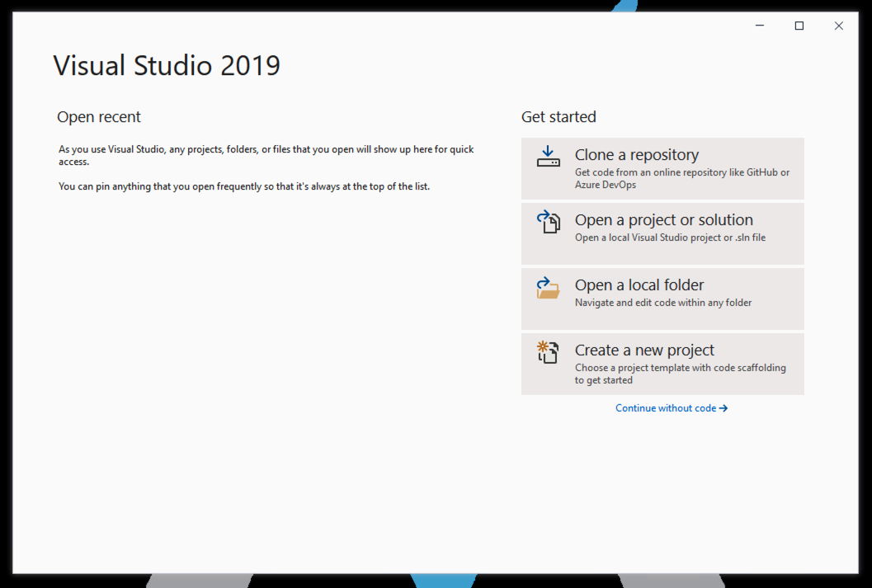Start with the Create a new project title
This screenshot has height=588, width=872.
pyautogui.click(x=644, y=350)
